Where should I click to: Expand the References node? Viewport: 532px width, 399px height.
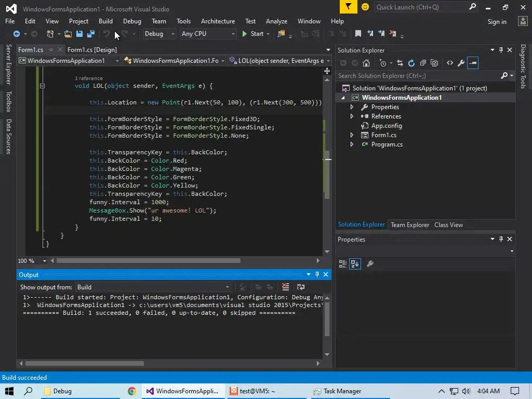click(352, 116)
